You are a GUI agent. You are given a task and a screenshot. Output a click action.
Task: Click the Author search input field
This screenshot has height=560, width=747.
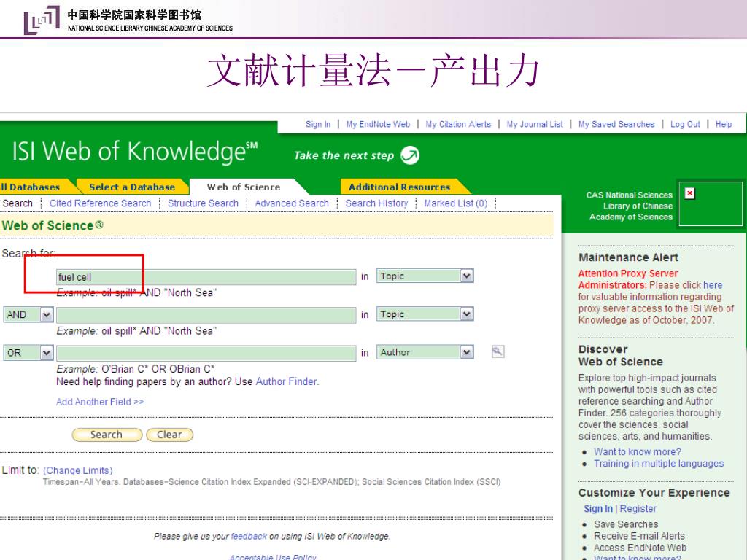point(206,354)
